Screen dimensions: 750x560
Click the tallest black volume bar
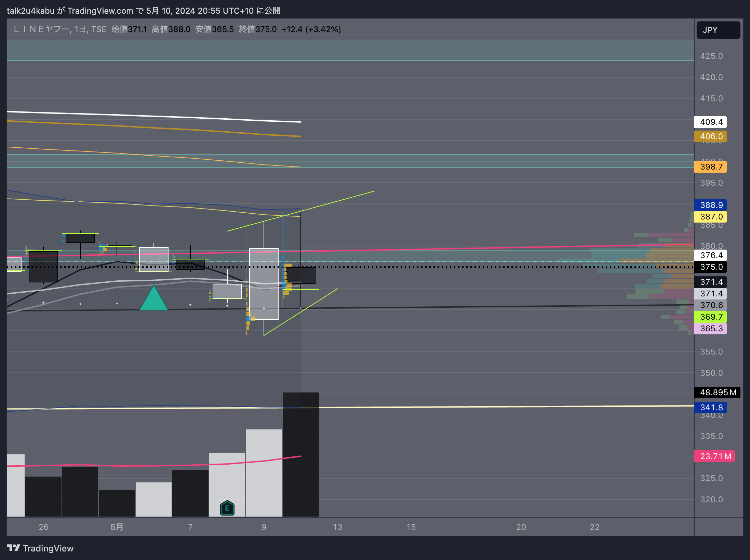[x=301, y=454]
